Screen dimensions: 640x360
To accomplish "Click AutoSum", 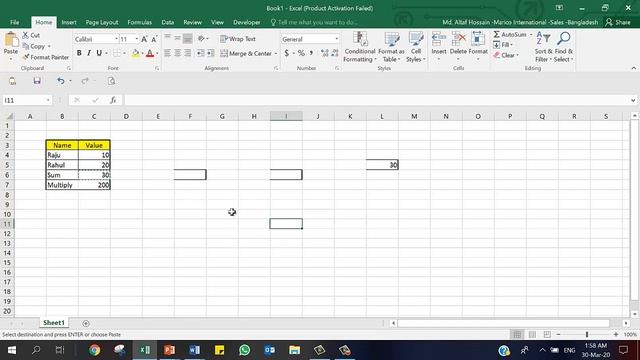I will [509, 35].
